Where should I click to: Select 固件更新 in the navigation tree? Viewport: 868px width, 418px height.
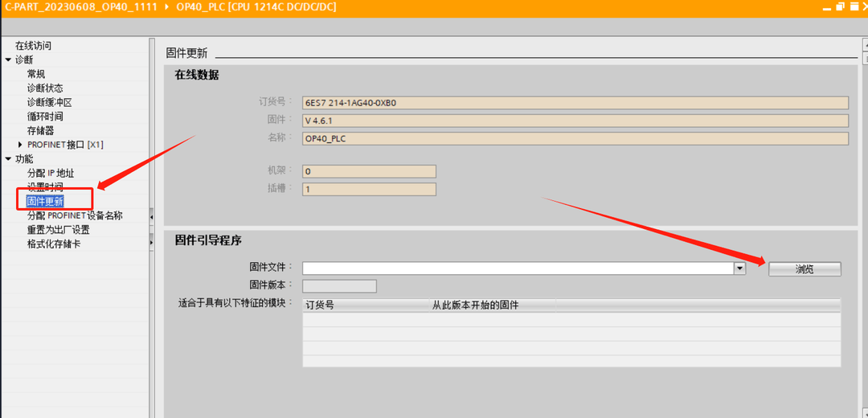45,201
